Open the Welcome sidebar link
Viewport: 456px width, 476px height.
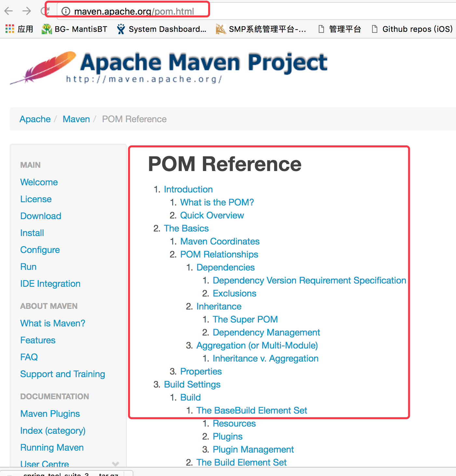point(39,182)
